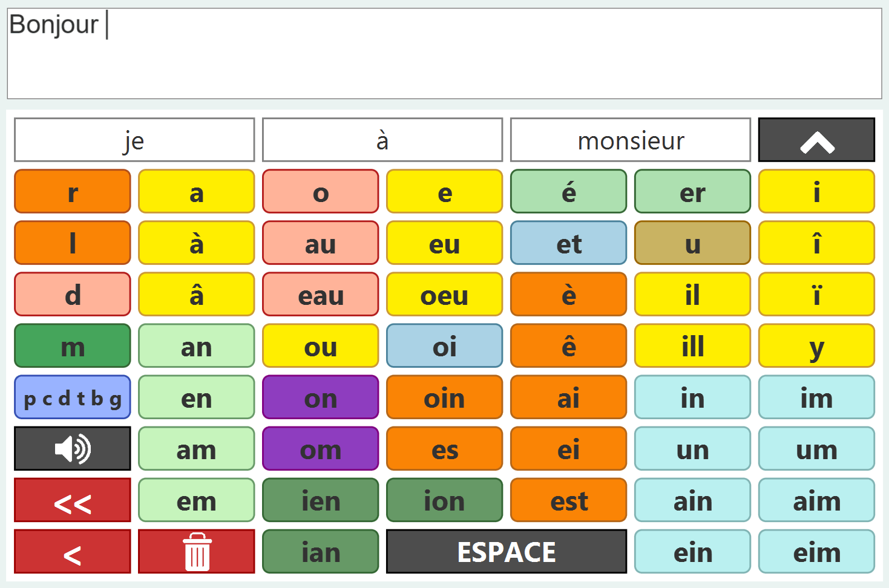Screen dimensions: 889x588
Task: Tap the orange 'oin' key
Action: point(444,397)
